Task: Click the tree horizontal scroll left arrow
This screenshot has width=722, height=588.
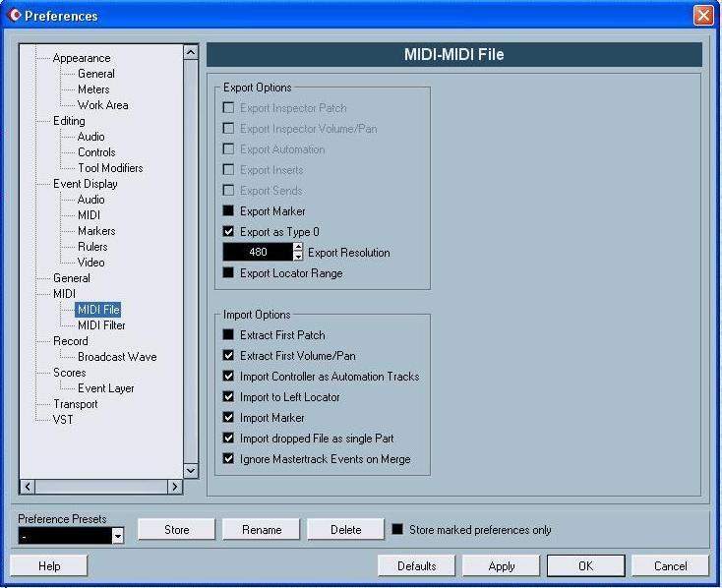Action: [x=28, y=487]
